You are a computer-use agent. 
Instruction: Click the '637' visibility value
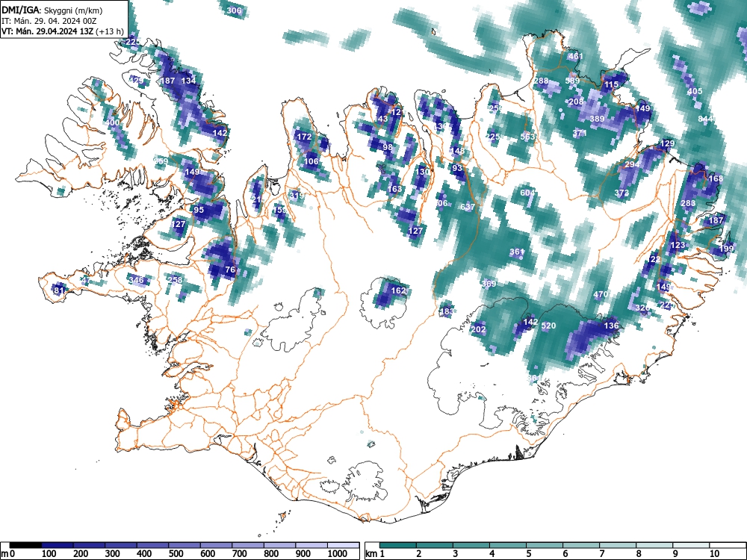point(468,207)
